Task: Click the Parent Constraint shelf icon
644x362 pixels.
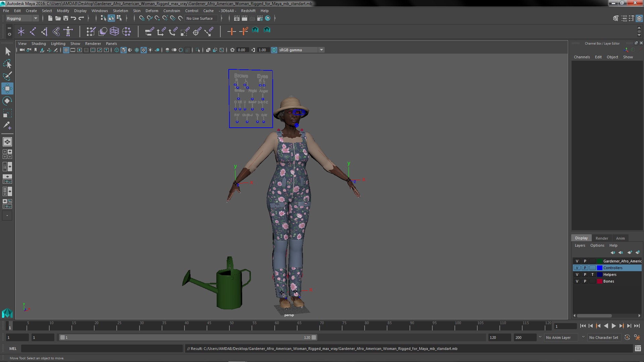Action: [x=150, y=32]
